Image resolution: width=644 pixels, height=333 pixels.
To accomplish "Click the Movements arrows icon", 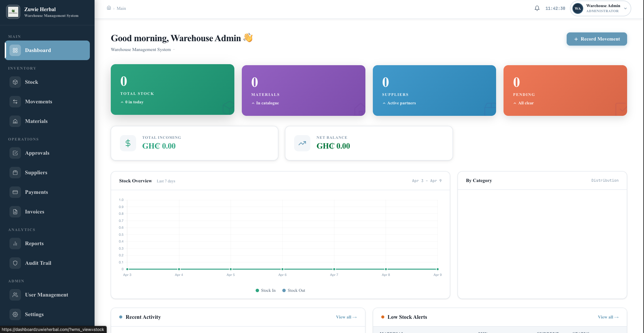I will (15, 102).
